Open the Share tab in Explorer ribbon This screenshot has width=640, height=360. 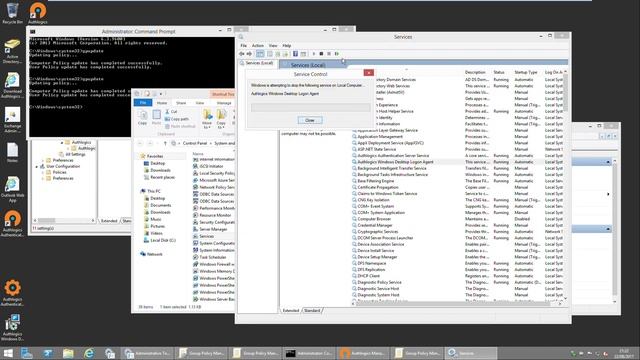(181, 103)
